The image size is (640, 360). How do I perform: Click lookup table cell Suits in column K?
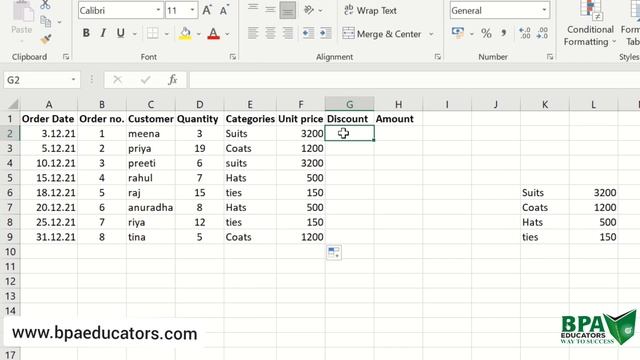point(545,193)
